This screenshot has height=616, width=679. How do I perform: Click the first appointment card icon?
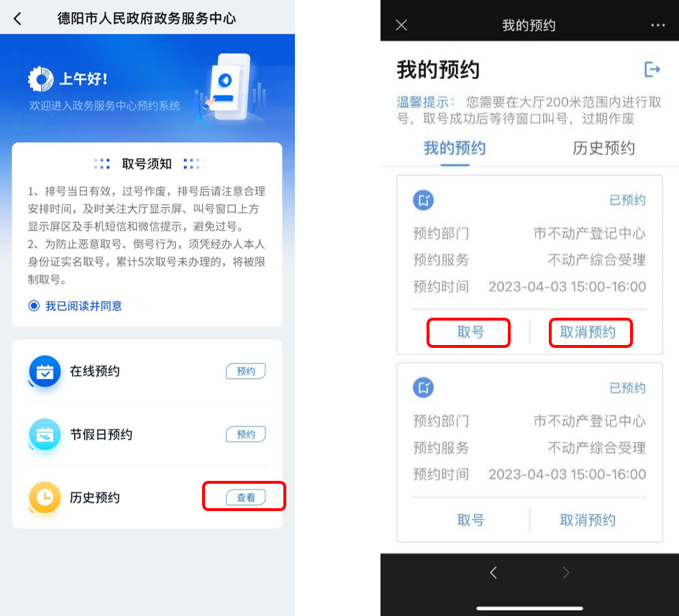(423, 200)
